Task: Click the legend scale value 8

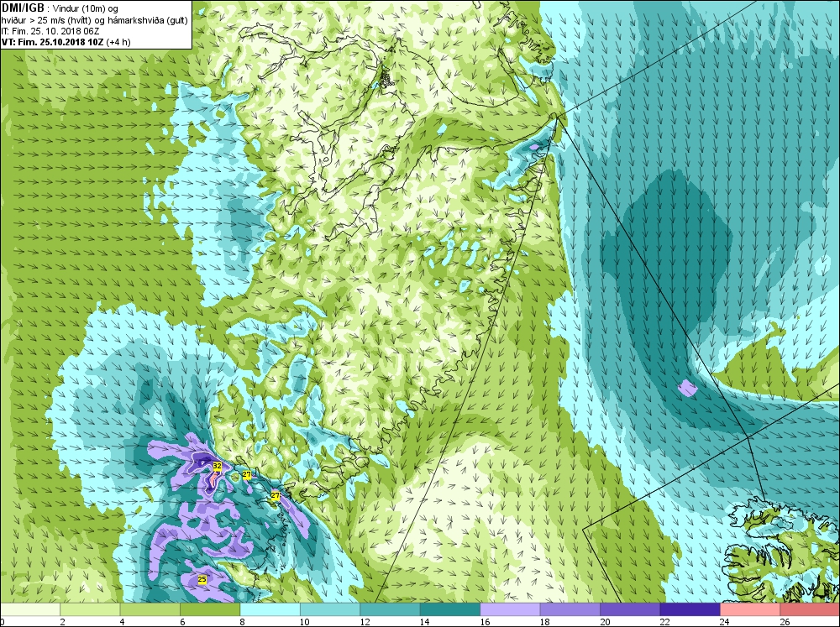Action: coord(243,622)
